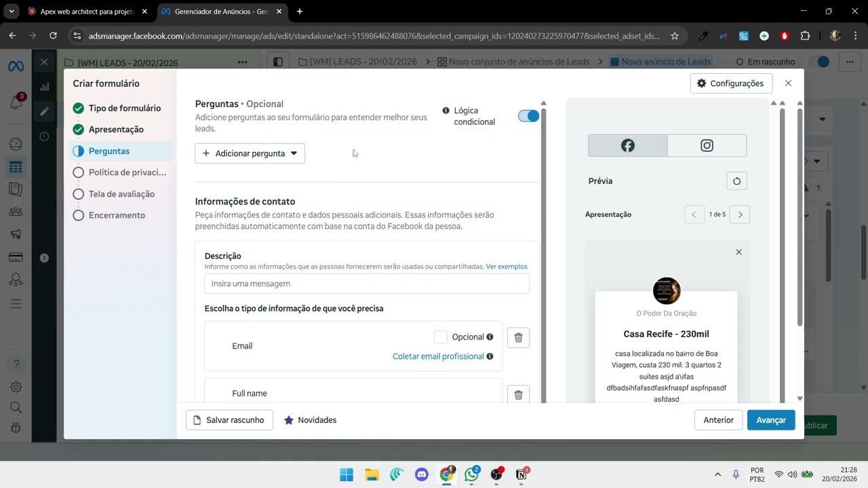Select the pencil edit icon

[45, 111]
